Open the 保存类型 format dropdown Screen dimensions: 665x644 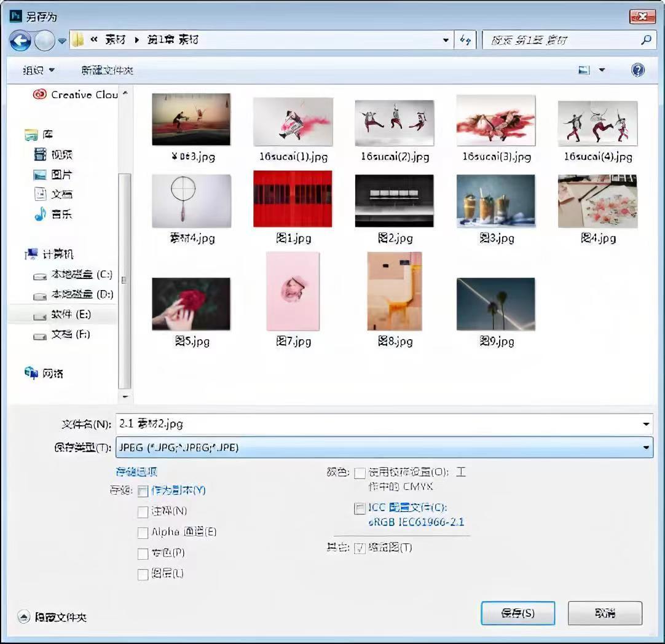pos(646,447)
